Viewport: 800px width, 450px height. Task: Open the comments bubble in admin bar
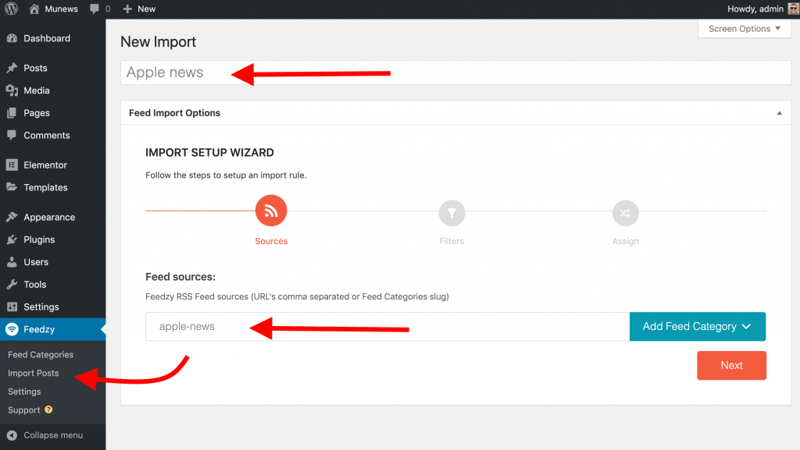[x=94, y=9]
